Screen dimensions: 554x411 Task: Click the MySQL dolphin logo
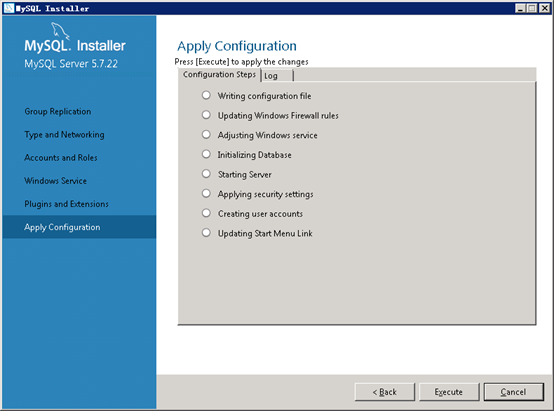pyautogui.click(x=60, y=31)
